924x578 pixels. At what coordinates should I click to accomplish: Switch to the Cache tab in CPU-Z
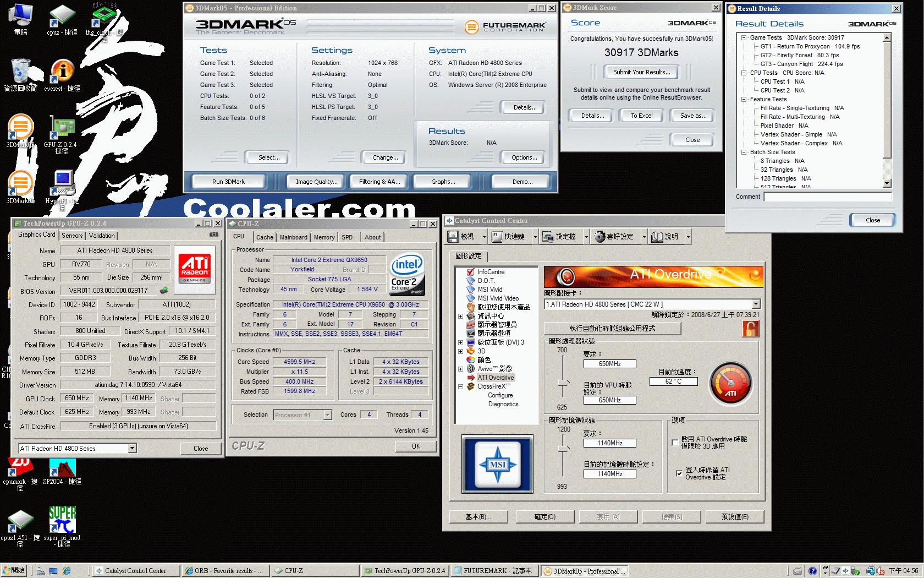click(265, 237)
